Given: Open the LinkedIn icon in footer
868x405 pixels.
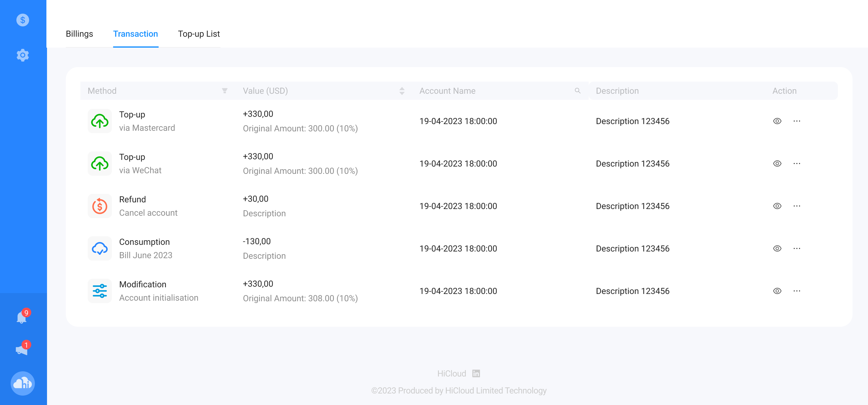Looking at the screenshot, I should [476, 373].
